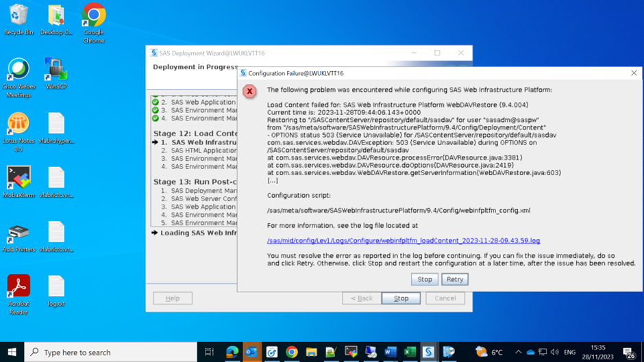Viewport: 644px width, 362px height.
Task: Open ENG language input selector
Action: click(569, 352)
